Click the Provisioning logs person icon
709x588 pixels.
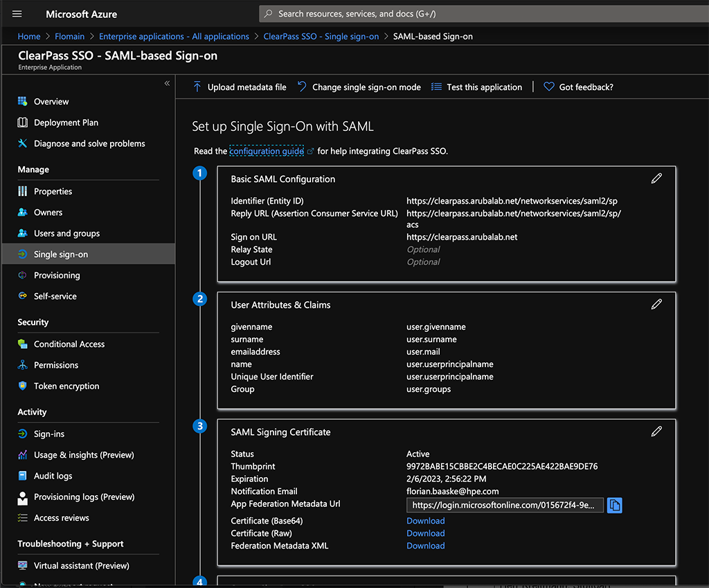22,498
